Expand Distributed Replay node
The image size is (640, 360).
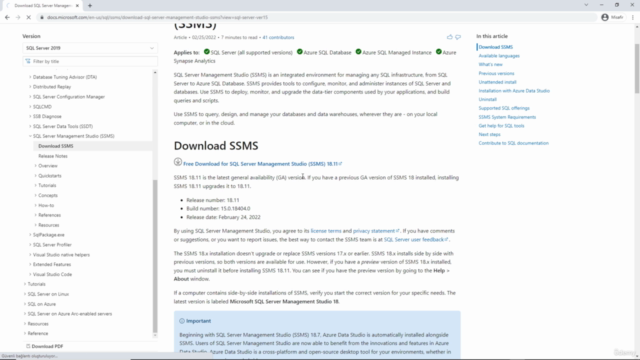tap(30, 87)
